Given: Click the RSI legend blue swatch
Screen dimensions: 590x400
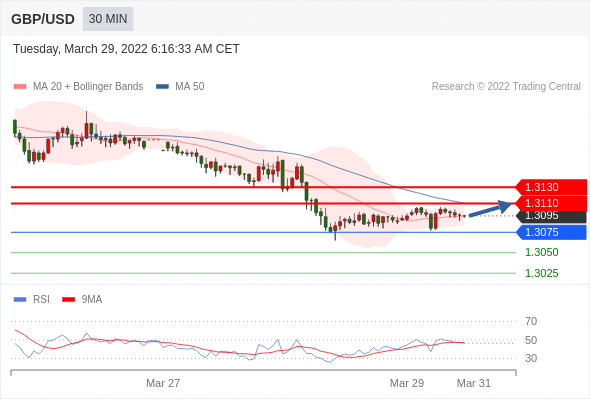Looking at the screenshot, I should point(20,300).
